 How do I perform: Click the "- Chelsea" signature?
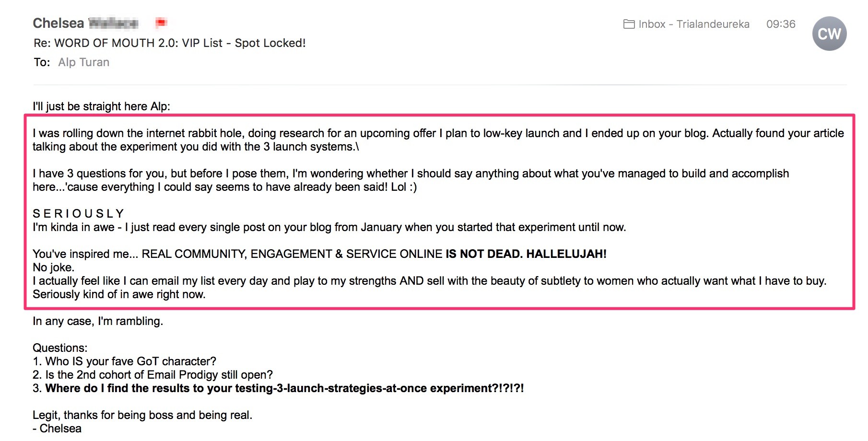pos(57,429)
